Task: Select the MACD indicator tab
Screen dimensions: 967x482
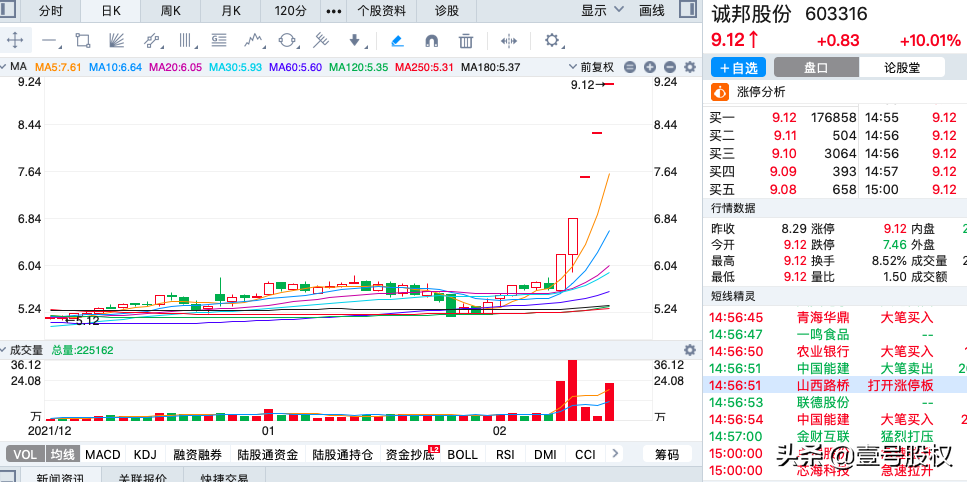Action: tap(103, 455)
